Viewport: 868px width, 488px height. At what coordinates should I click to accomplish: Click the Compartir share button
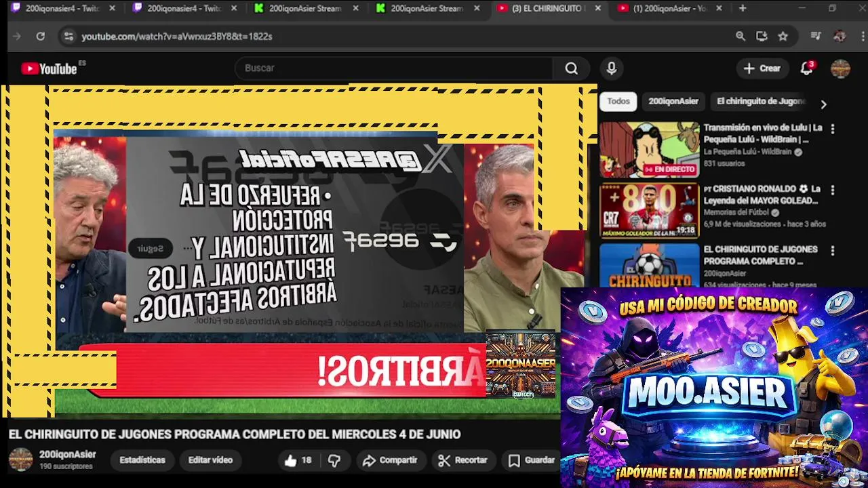(390, 460)
